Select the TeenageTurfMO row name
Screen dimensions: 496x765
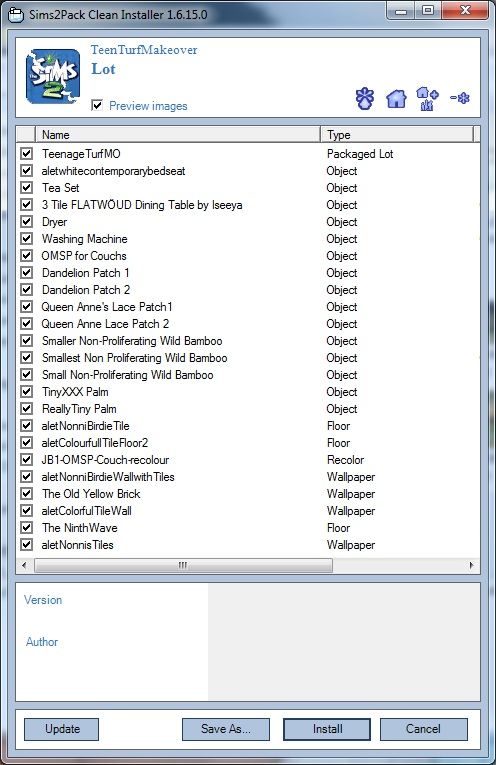coord(81,154)
